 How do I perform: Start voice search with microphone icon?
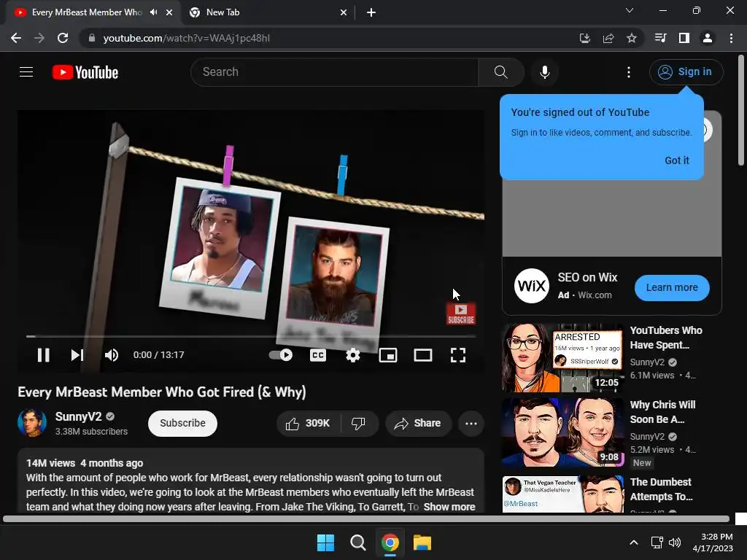pos(544,72)
